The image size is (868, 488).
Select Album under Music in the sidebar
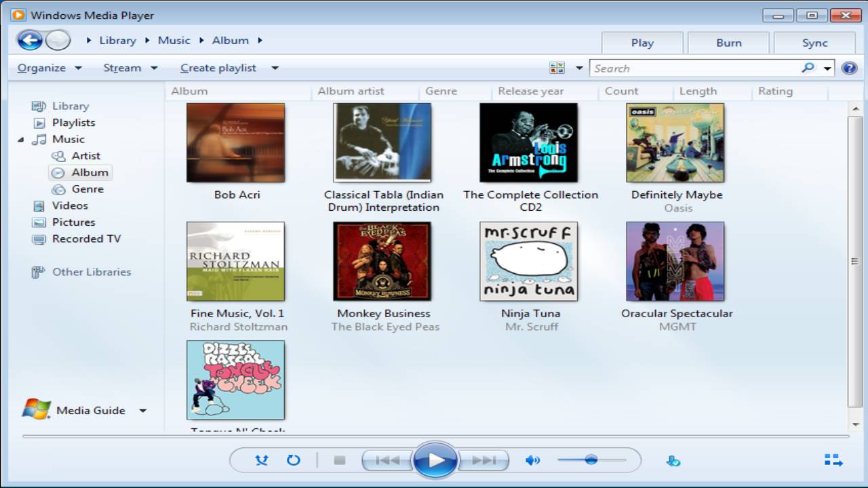coord(81,173)
